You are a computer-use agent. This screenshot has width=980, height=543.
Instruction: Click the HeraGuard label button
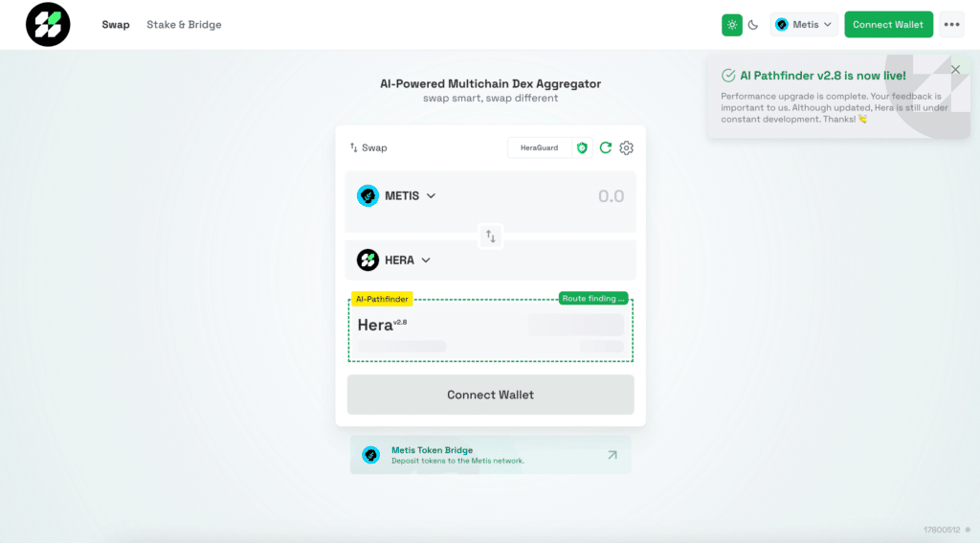tap(540, 147)
